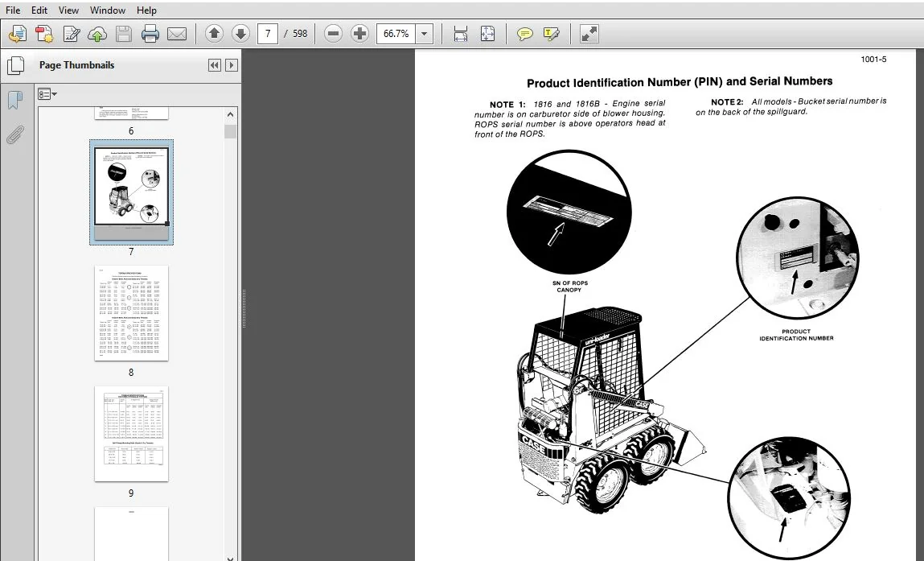This screenshot has height=561, width=924.
Task: Zoom in with the plus button
Action: [359, 34]
